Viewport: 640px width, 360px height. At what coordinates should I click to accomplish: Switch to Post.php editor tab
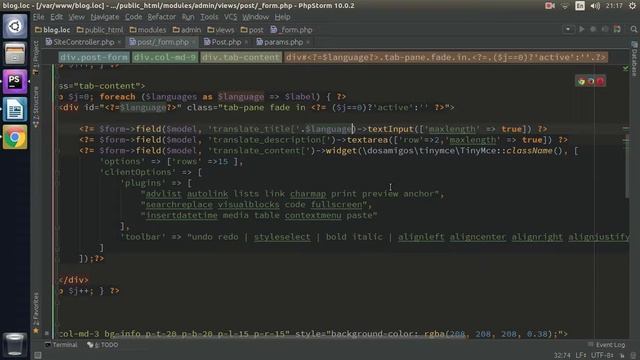pyautogui.click(x=226, y=42)
